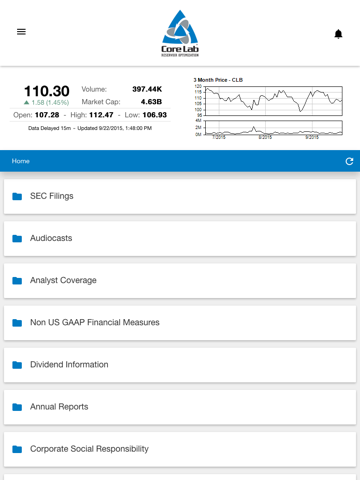Tap the 110.30 stock price
The height and width of the screenshot is (480, 360).
coord(47,91)
